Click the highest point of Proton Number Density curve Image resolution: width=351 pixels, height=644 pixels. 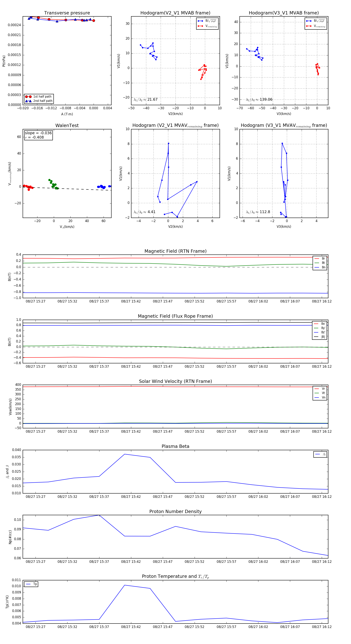[99, 515]
